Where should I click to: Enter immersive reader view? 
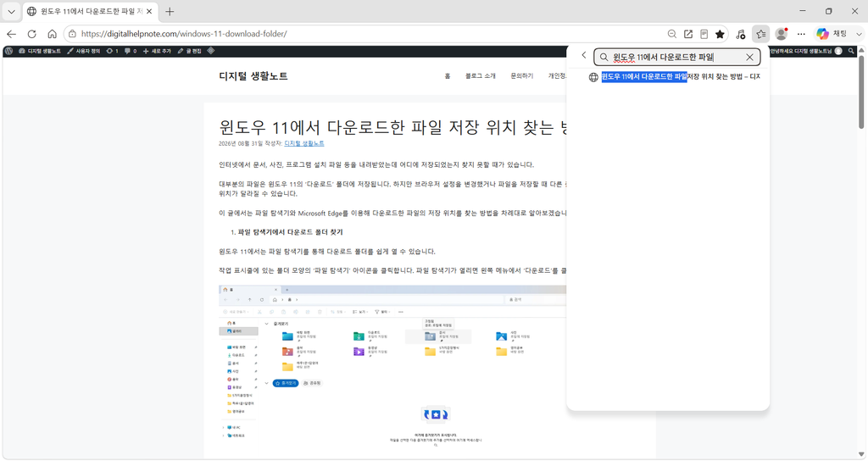pyautogui.click(x=704, y=34)
